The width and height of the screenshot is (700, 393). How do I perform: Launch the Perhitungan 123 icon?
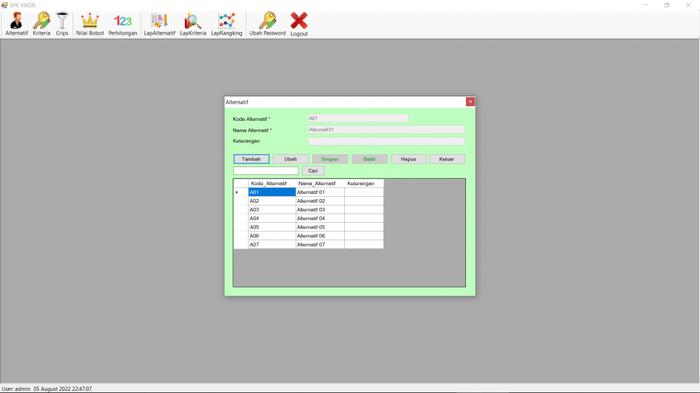coord(123,24)
